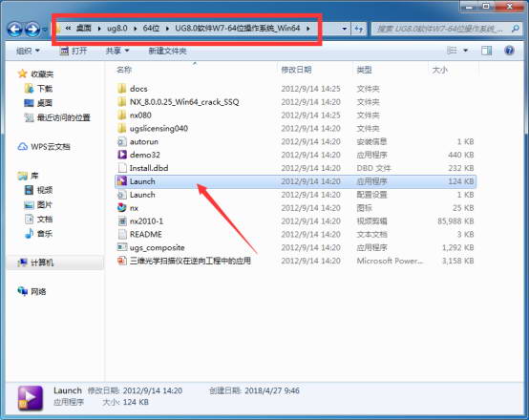Click the search magnifier icon
Image resolution: width=529 pixels, height=420 pixels.
point(516,29)
